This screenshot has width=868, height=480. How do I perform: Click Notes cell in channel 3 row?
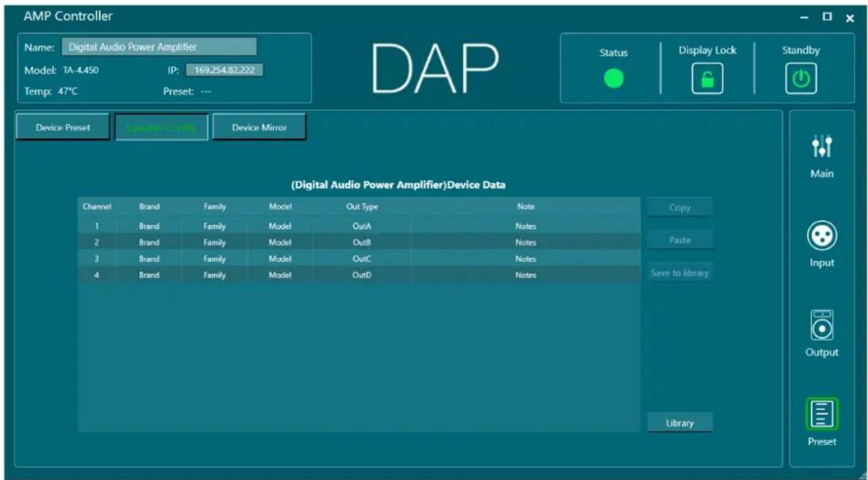tap(526, 258)
